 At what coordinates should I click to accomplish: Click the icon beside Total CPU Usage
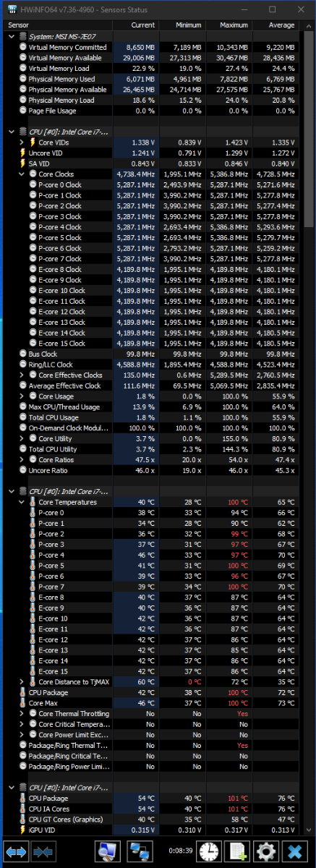(x=23, y=417)
